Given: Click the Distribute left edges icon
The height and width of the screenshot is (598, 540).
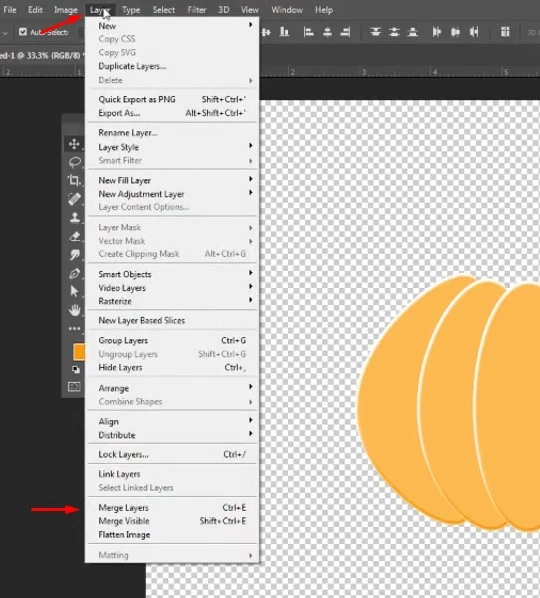Looking at the screenshot, I should click(x=437, y=32).
